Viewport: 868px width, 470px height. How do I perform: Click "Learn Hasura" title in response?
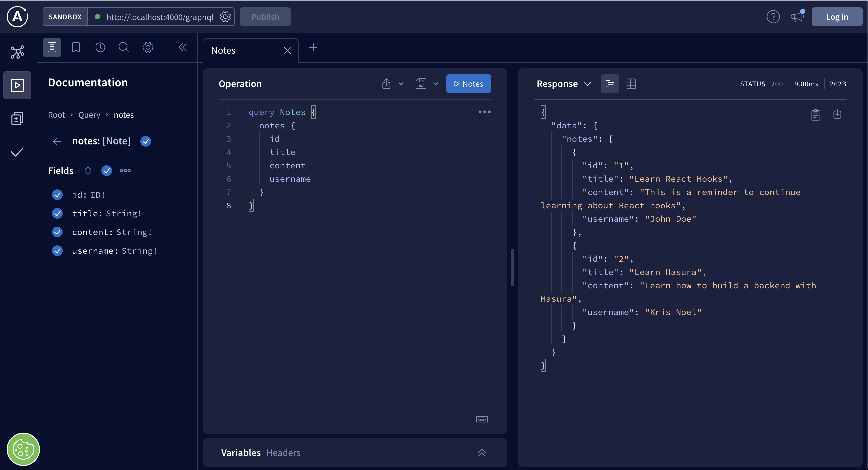665,272
